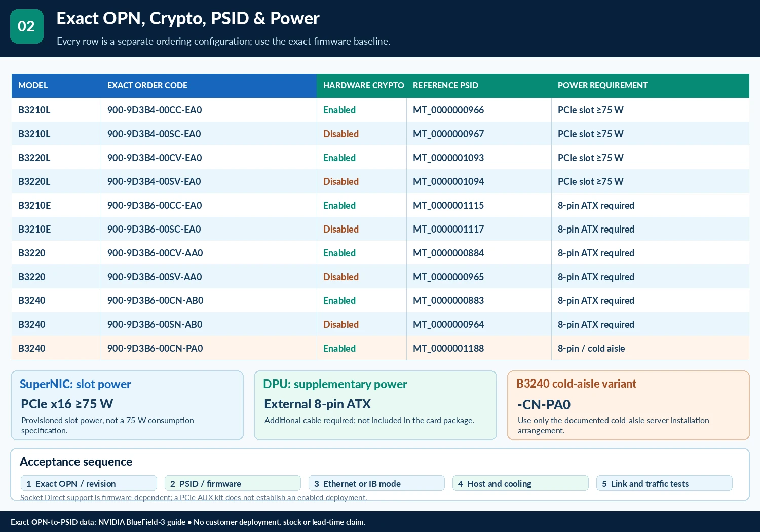Select step 1 Exact OPN / revision
760x532 pixels.
coord(89,483)
